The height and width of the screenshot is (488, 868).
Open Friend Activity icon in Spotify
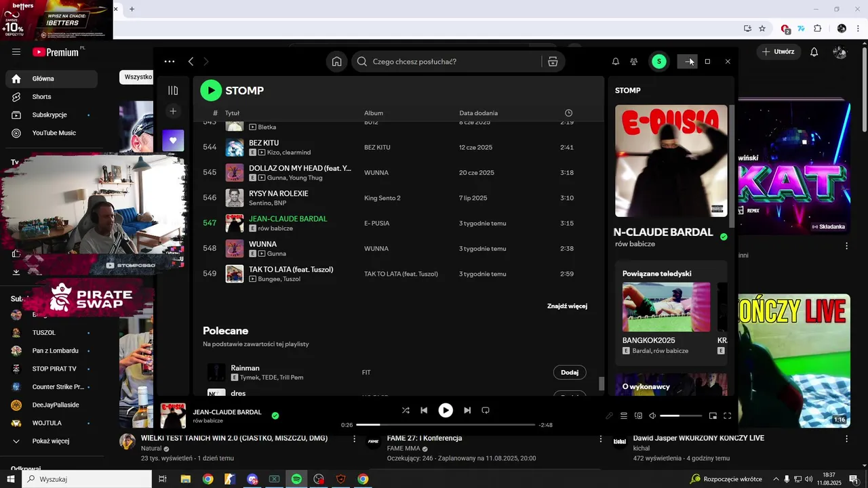633,62
